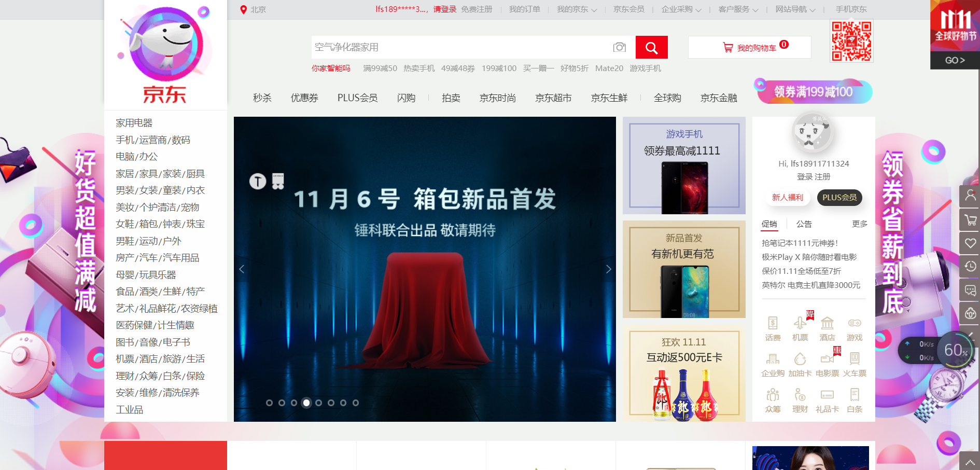The height and width of the screenshot is (470, 980).
Task: Click the Mate20 hot search keyword
Action: (x=609, y=68)
